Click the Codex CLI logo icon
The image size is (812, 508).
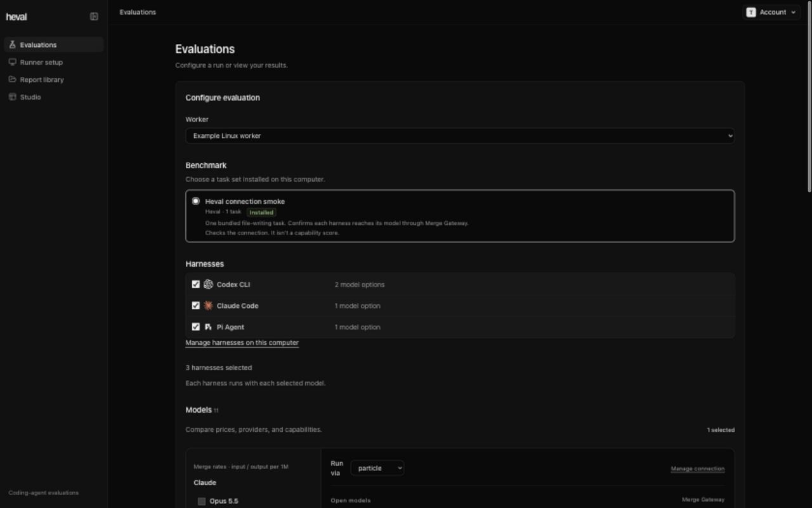tap(208, 284)
